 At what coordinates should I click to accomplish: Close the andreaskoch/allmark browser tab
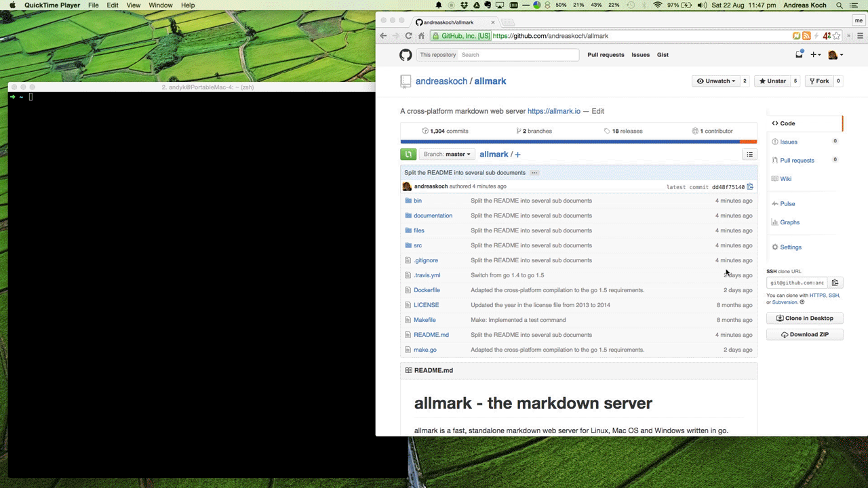click(x=493, y=22)
